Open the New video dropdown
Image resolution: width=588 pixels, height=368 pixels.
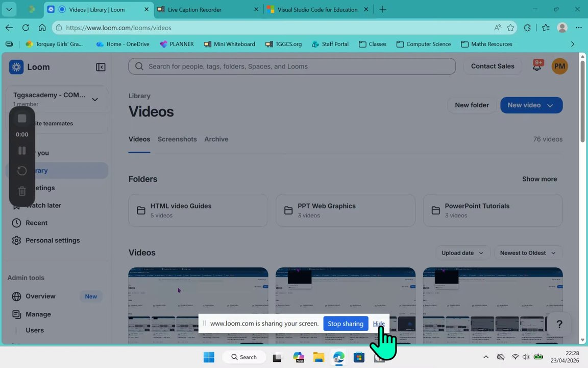point(531,105)
